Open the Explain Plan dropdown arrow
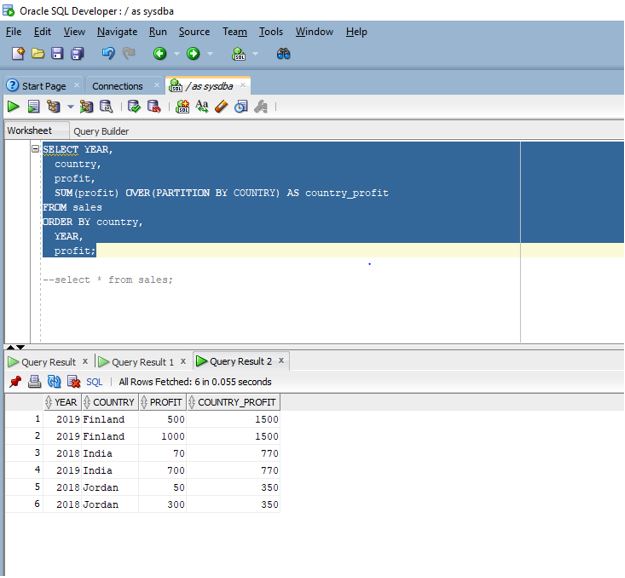 coord(70,106)
